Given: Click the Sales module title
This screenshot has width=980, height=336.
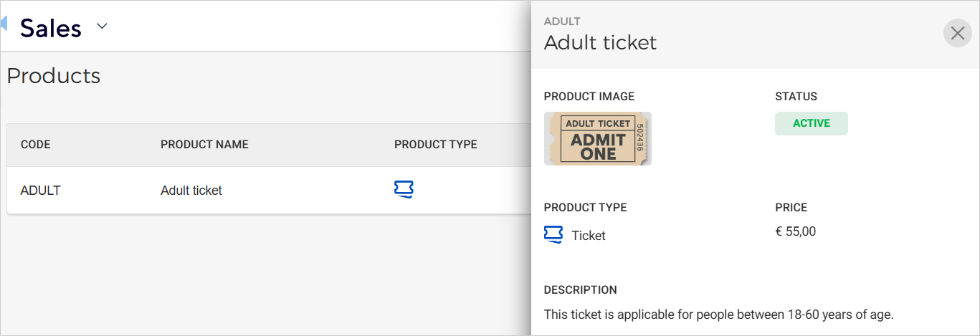Looking at the screenshot, I should coord(51,28).
